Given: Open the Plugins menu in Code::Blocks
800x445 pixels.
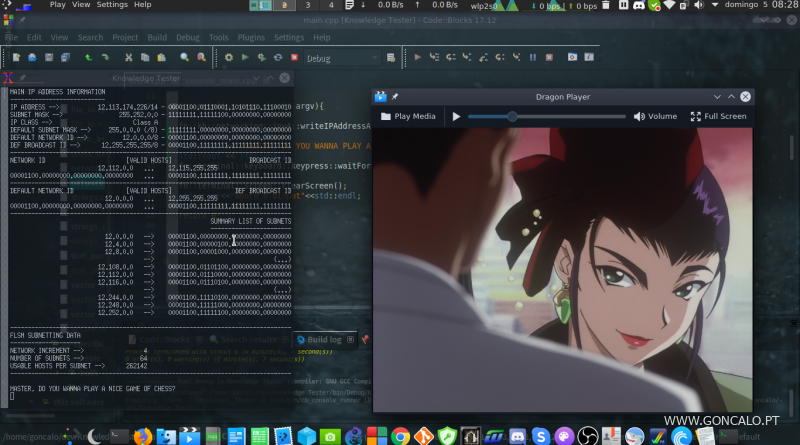Looking at the screenshot, I should (x=253, y=38).
